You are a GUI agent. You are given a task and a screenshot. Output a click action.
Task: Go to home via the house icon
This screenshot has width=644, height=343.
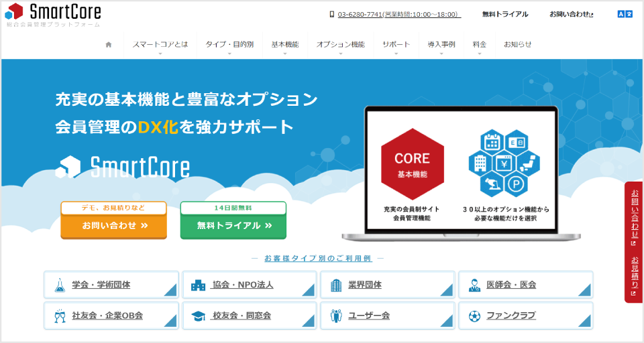[x=109, y=45]
